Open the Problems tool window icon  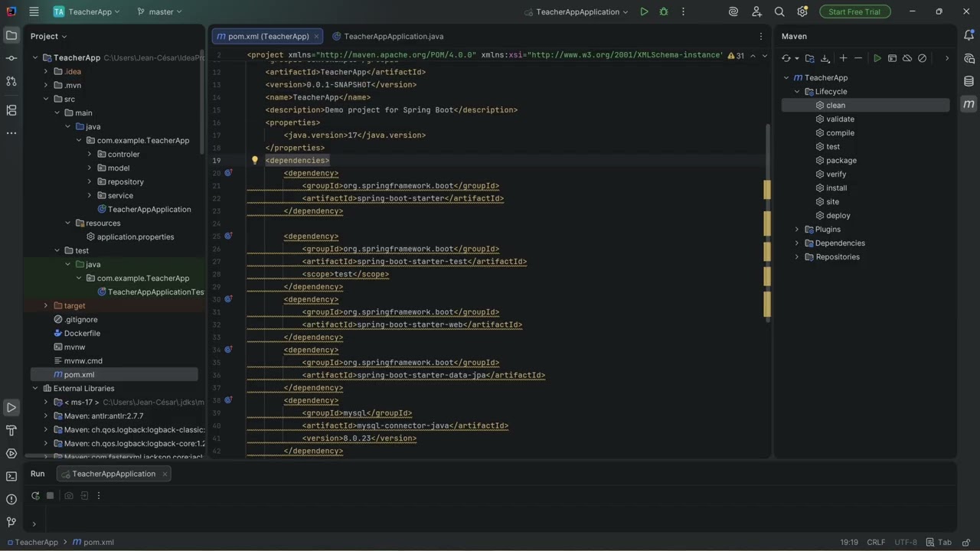(x=11, y=499)
